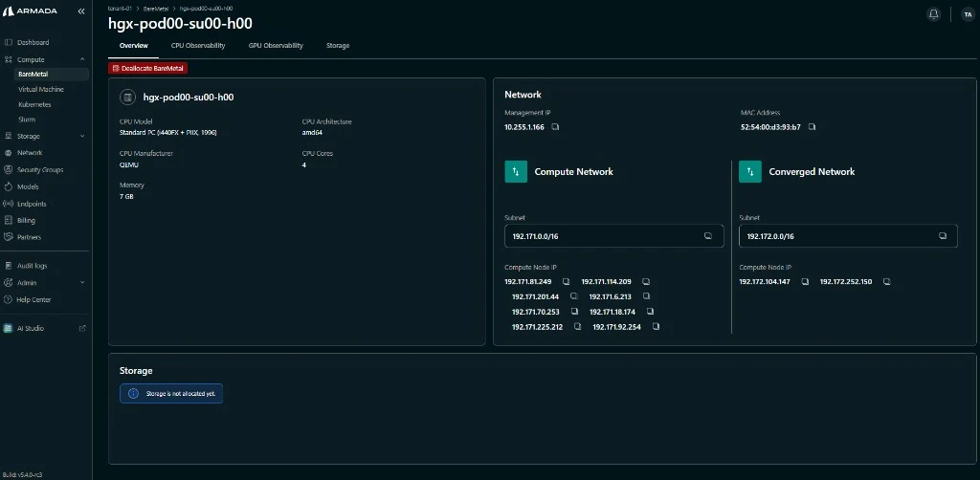980x480 pixels.
Task: Switch to the Overview tab
Action: [x=134, y=46]
